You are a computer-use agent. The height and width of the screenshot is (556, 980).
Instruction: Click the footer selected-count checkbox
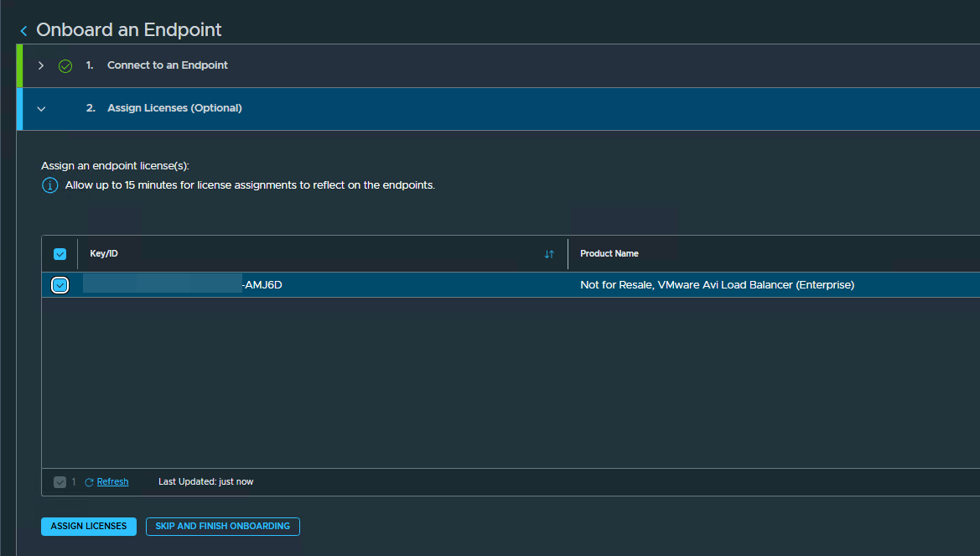tap(60, 482)
